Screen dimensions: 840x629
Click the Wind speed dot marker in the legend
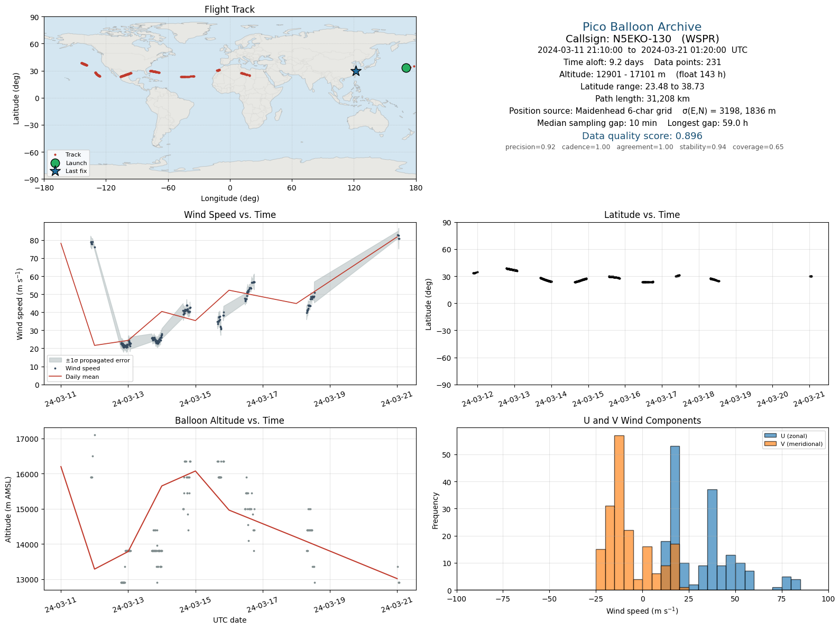[x=56, y=369]
